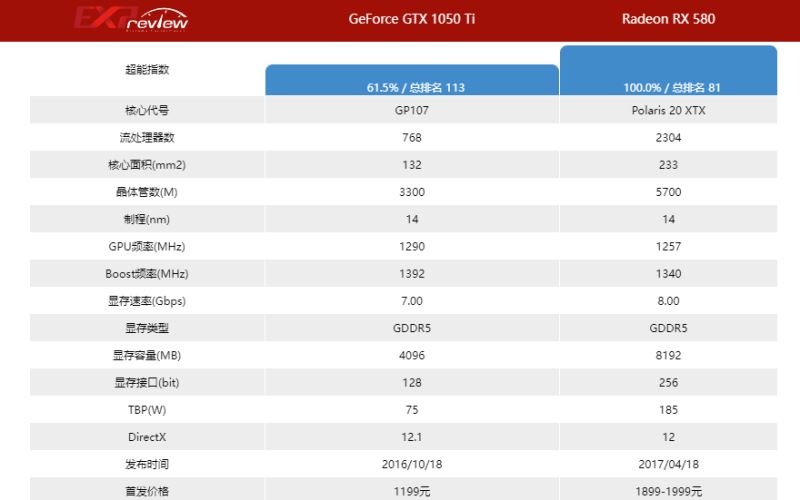Select the 1392 boost clock value
The height and width of the screenshot is (500, 800).
[x=412, y=273]
